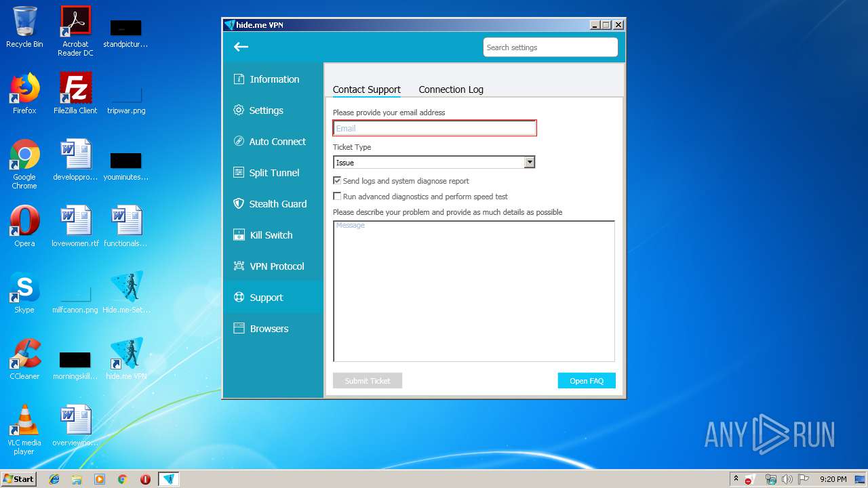The height and width of the screenshot is (488, 868).
Task: Click the network icon in system tray
Action: pyautogui.click(x=770, y=479)
